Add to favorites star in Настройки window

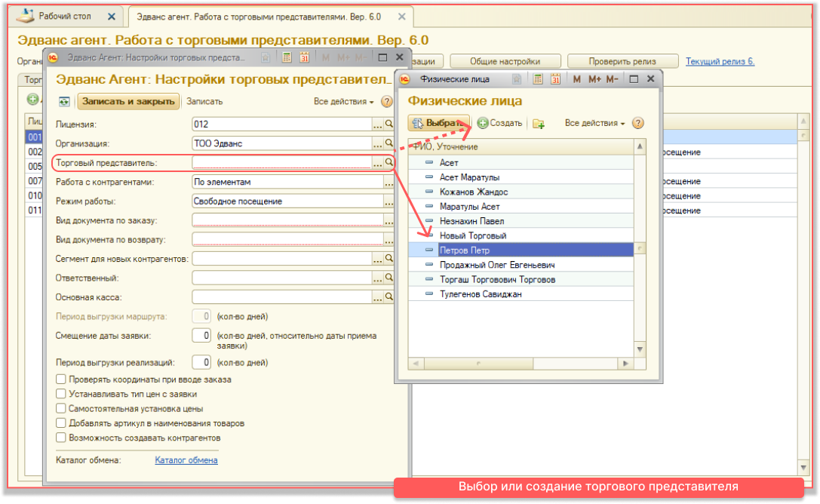(266, 57)
